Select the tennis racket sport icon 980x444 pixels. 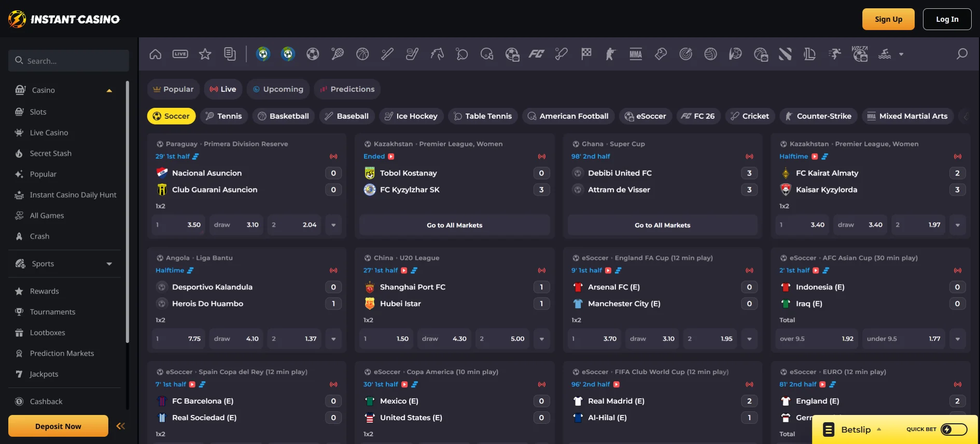click(x=338, y=54)
